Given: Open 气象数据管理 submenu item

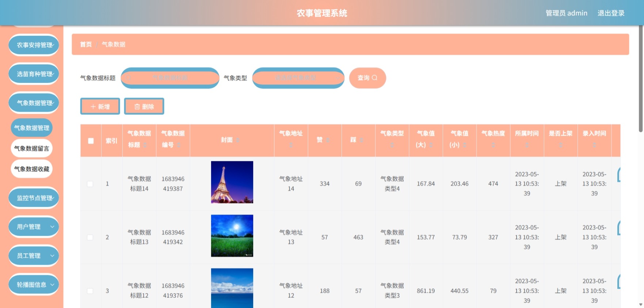Looking at the screenshot, I should (32, 128).
